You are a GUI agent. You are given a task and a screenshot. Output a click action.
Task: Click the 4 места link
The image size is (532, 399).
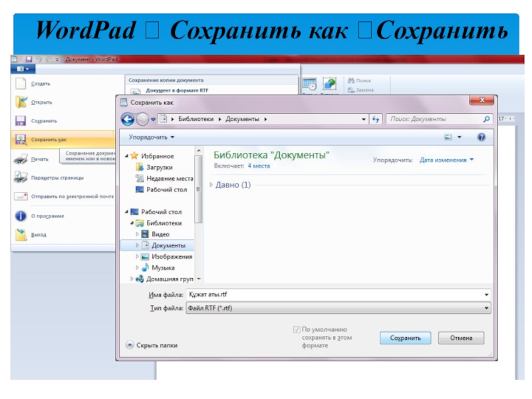click(259, 166)
